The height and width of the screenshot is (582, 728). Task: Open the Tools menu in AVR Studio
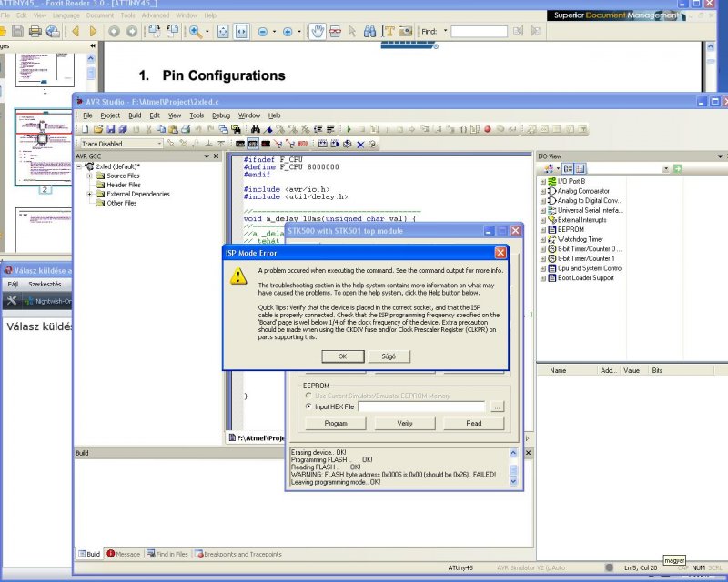click(x=197, y=115)
